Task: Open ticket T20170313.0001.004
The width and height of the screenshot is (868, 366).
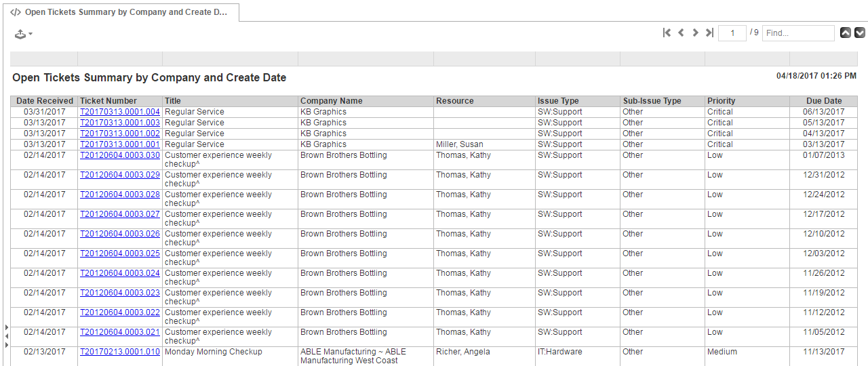Action: click(x=120, y=112)
